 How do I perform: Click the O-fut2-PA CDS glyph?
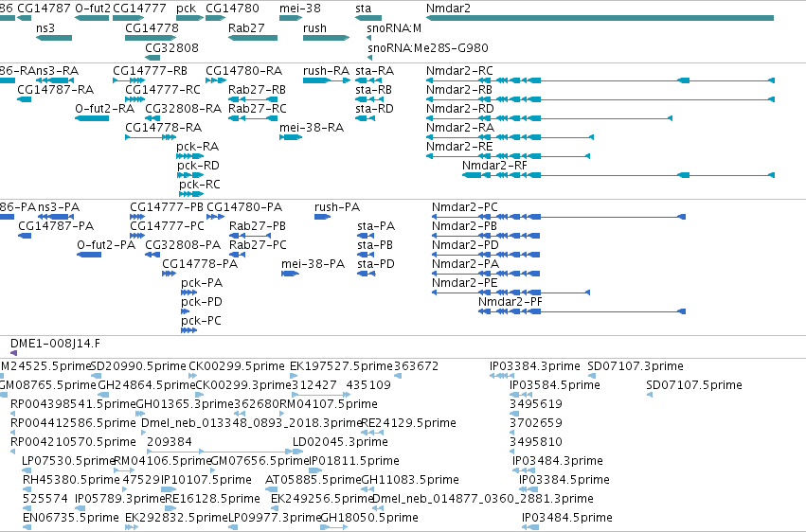point(89,255)
